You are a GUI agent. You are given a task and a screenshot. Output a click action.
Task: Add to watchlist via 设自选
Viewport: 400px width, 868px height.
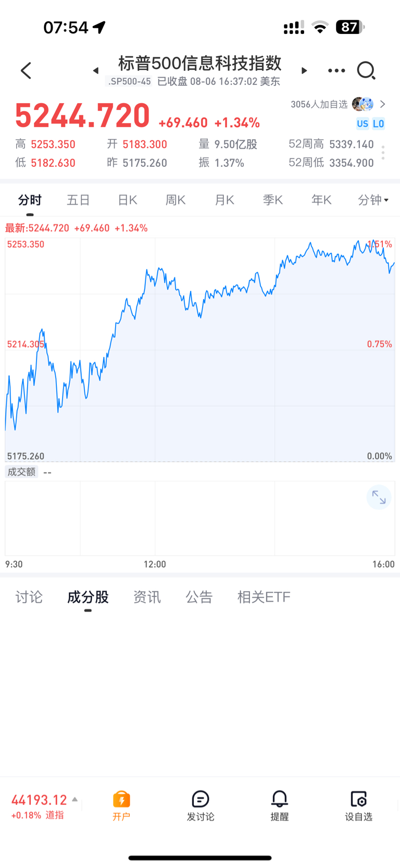359,805
